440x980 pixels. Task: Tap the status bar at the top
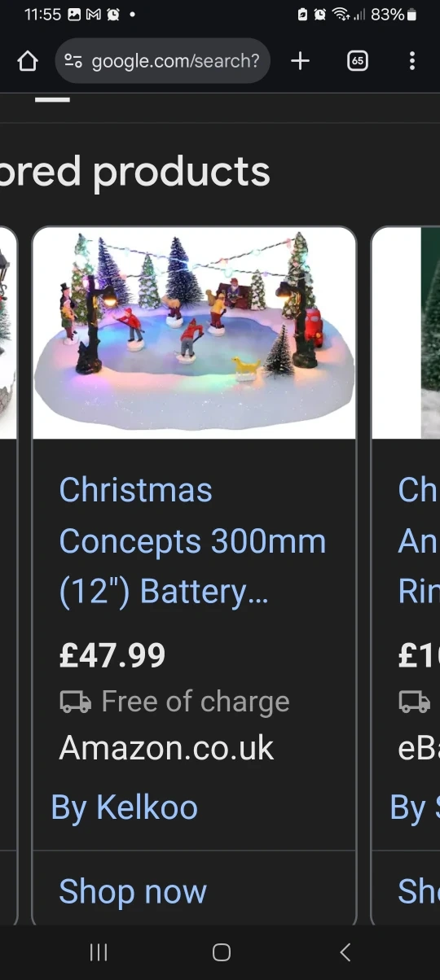point(220,15)
